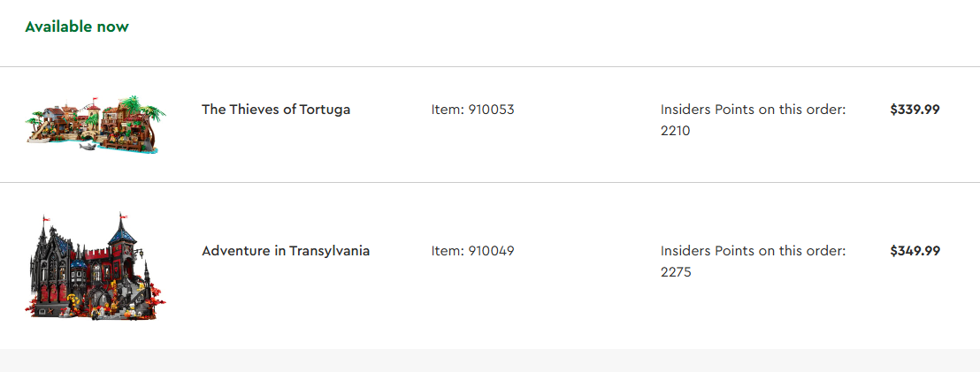This screenshot has width=980, height=372.
Task: Click the red flag on the left castle spire
Action: tap(46, 216)
